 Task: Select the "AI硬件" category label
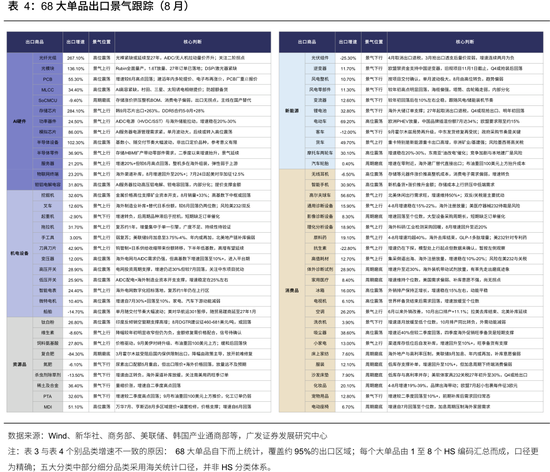coord(20,121)
